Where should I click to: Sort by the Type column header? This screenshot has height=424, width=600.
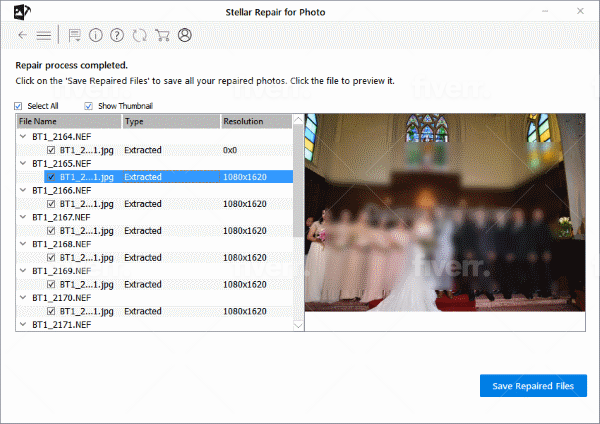coord(171,121)
